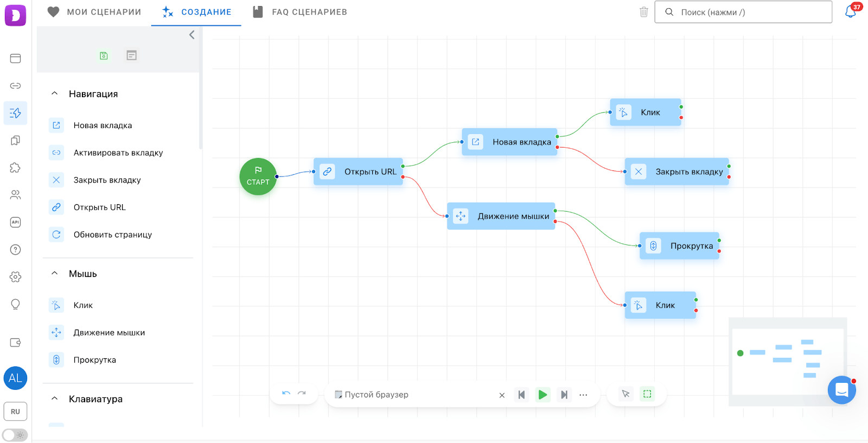Collapse the Мышь section
The width and height of the screenshot is (868, 443).
pyautogui.click(x=54, y=274)
